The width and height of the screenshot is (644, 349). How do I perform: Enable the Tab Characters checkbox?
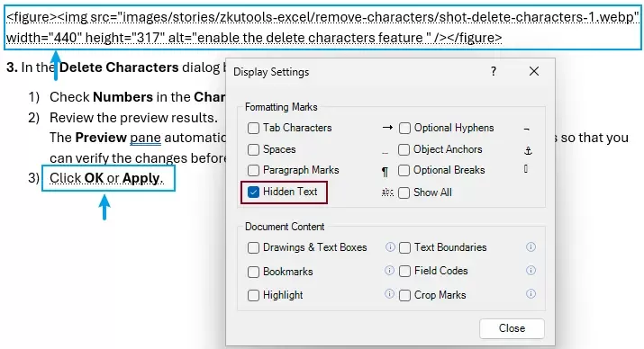pyautogui.click(x=253, y=128)
